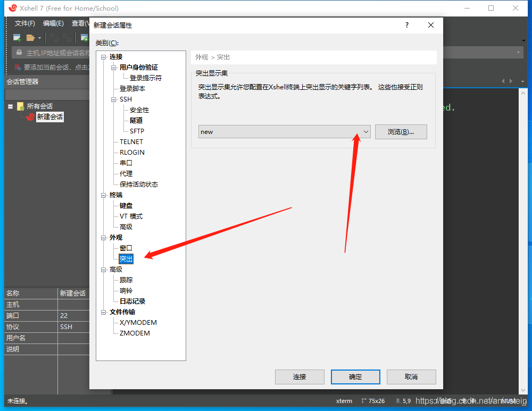532x411 pixels.
Task: Select 登录脚本 in the tree
Action: click(x=132, y=88)
